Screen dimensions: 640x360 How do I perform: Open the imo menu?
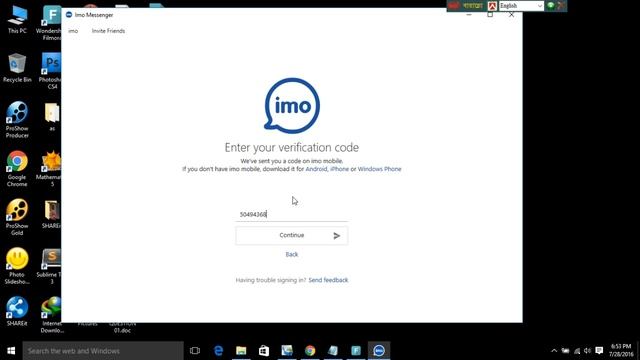(x=73, y=31)
